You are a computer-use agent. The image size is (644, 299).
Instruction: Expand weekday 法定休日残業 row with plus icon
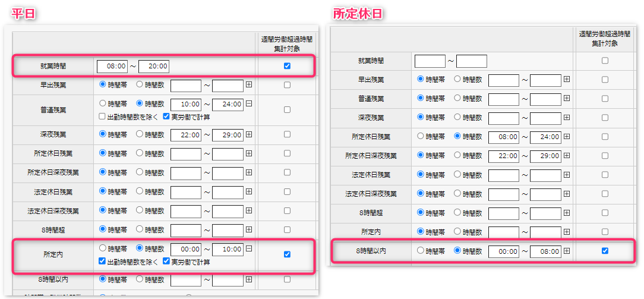249,191
